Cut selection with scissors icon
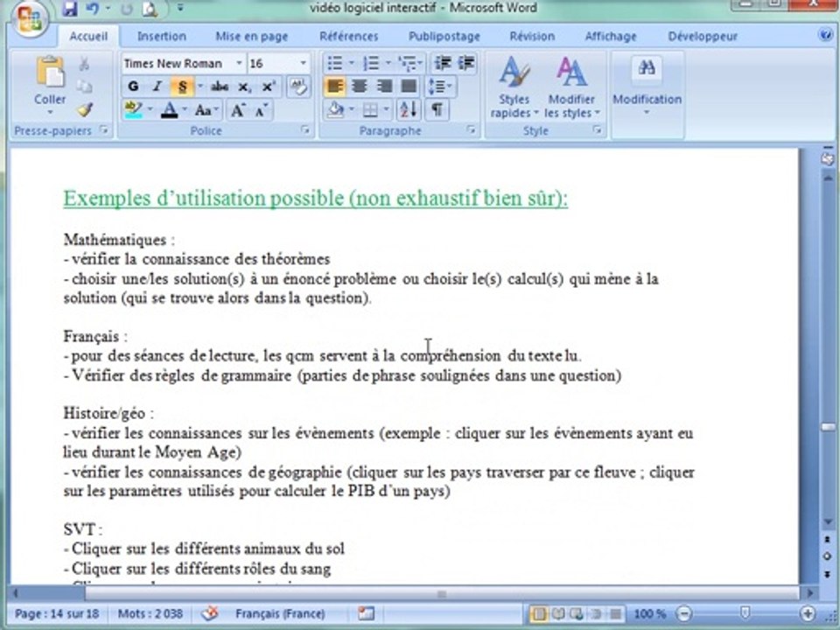The image size is (840, 630). pyautogui.click(x=84, y=64)
